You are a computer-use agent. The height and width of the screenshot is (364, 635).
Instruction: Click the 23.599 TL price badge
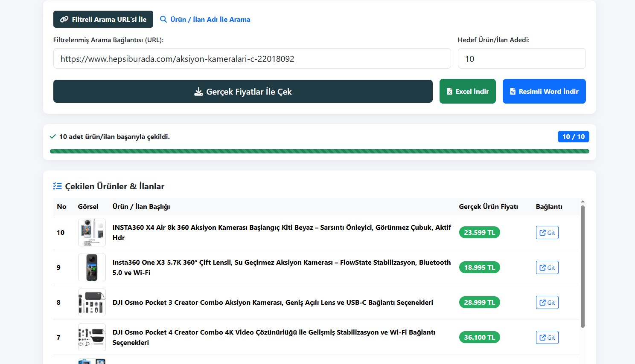point(480,233)
